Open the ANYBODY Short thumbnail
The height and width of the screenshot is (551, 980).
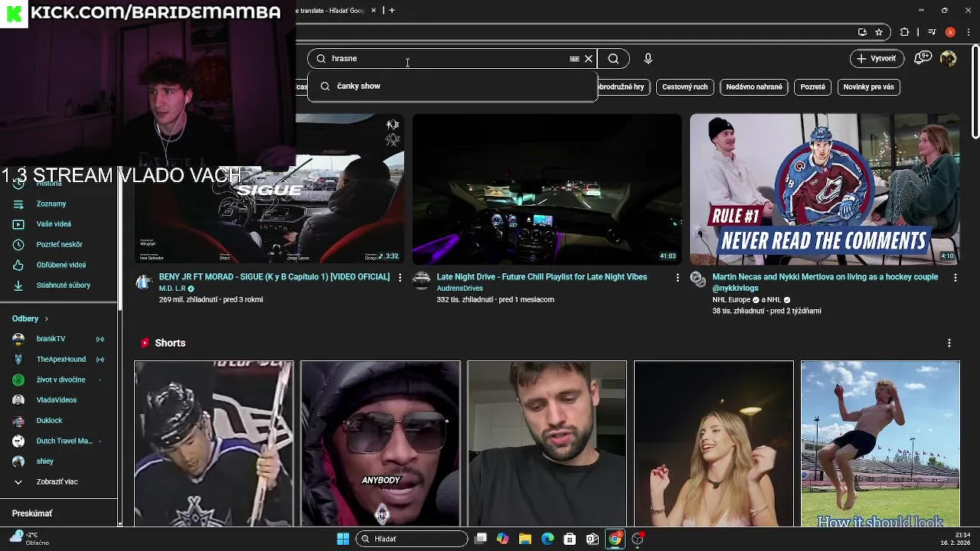tap(381, 444)
